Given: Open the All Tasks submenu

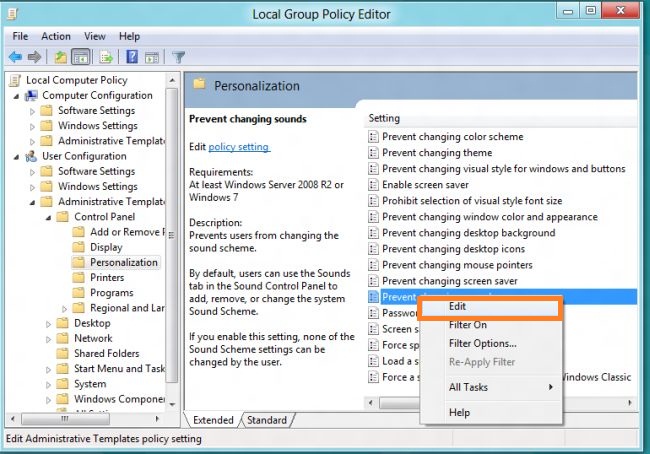Looking at the screenshot, I should click(490, 387).
